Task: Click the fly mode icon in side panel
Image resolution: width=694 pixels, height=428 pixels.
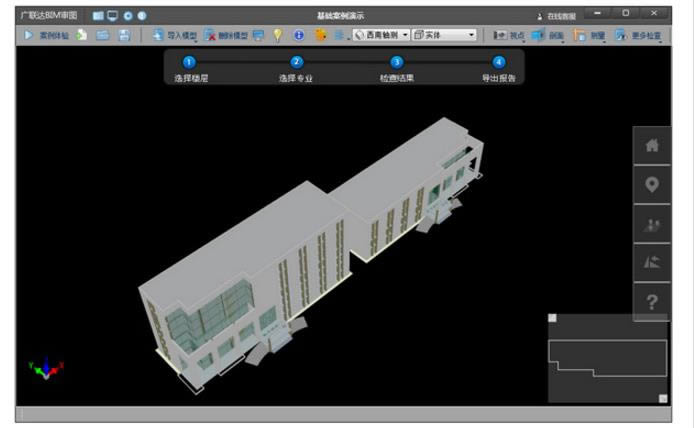Action: (652, 262)
